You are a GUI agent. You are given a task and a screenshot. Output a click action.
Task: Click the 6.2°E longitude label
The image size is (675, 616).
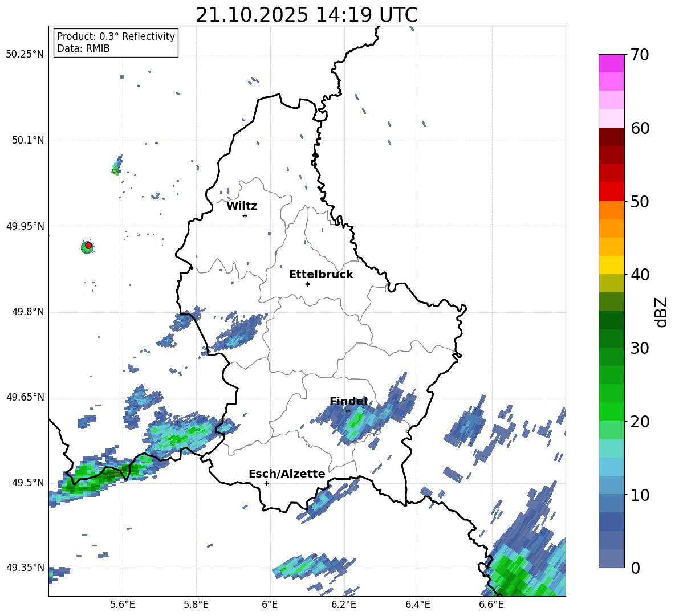(x=344, y=605)
